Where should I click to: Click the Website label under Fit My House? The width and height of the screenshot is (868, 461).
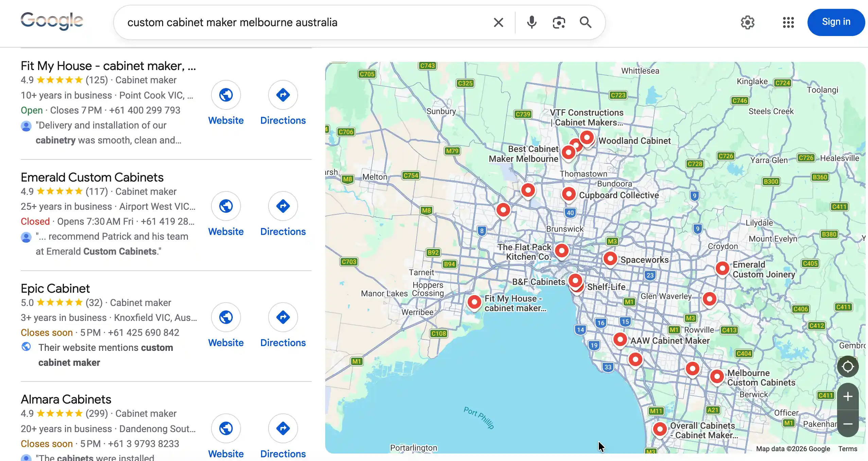(226, 120)
